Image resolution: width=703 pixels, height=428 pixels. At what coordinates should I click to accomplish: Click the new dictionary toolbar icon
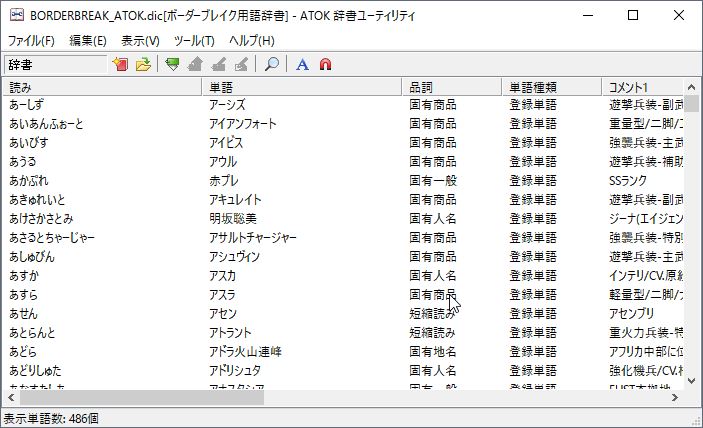click(x=120, y=64)
